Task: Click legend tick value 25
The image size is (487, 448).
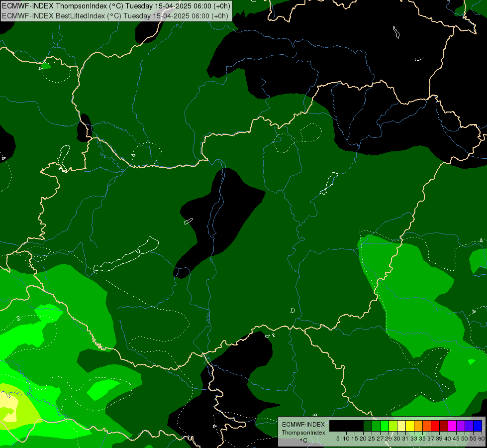Action: 372,439
